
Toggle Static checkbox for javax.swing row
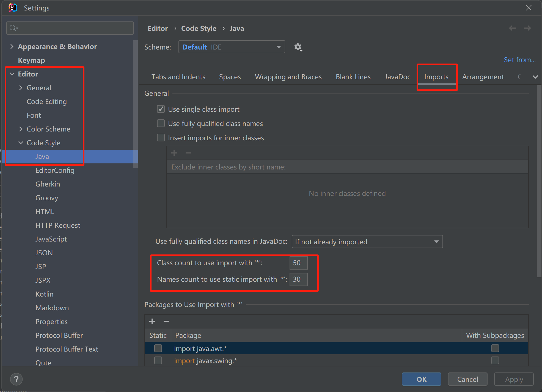coord(158,361)
